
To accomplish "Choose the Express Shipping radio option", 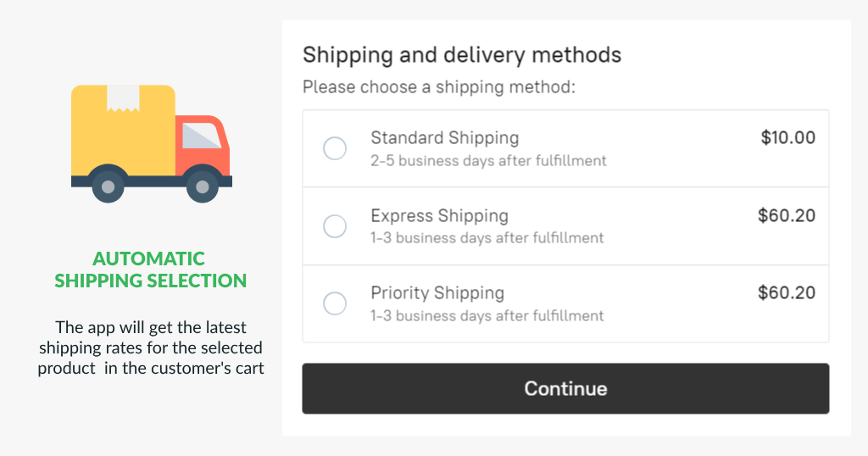I will [335, 226].
